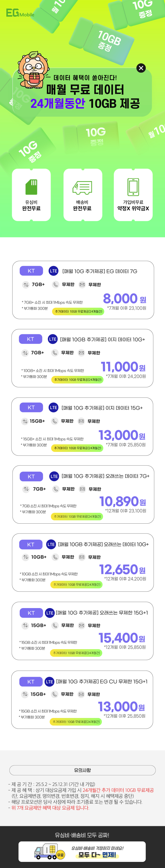The image size is (165, 868).
Task: Open the 이지 데이터 10G+ plan title
Action: click(103, 339)
